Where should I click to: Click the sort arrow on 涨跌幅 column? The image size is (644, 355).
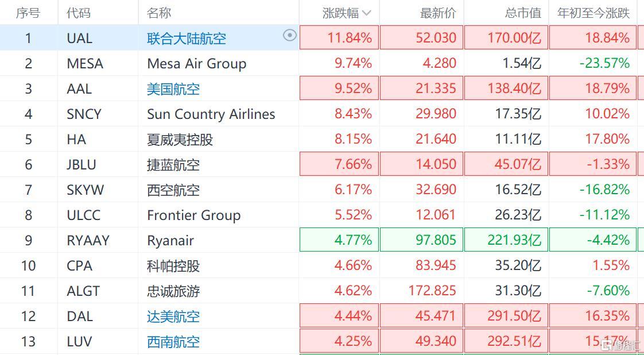[367, 13]
